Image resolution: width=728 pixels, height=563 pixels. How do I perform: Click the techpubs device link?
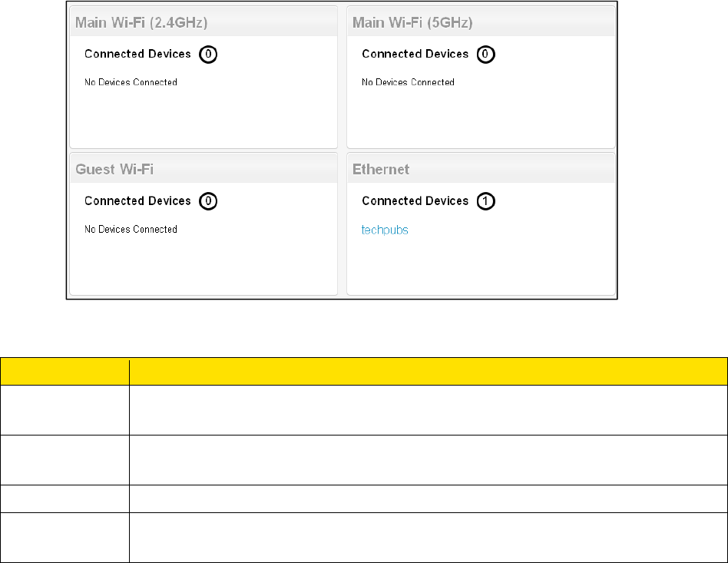tap(385, 230)
